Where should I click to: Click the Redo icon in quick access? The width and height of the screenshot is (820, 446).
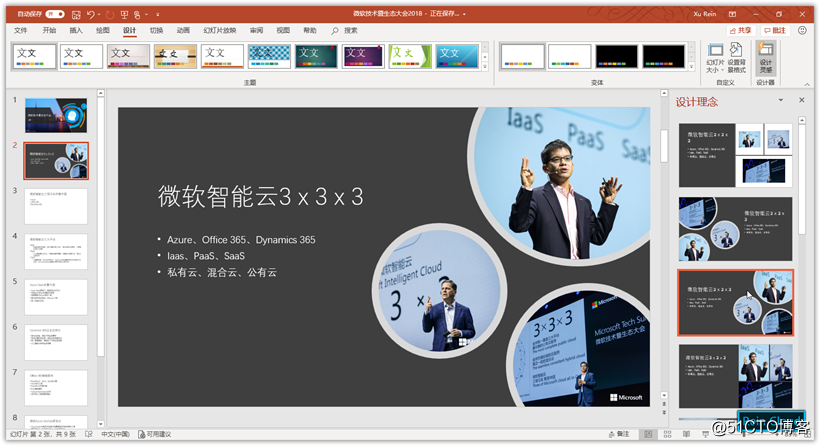pos(110,15)
